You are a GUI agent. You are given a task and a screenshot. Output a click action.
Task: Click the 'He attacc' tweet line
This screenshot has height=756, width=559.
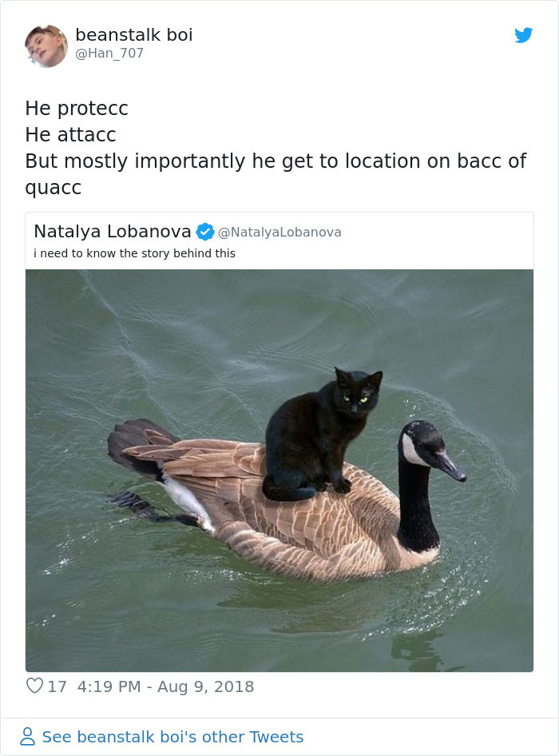[x=70, y=135]
